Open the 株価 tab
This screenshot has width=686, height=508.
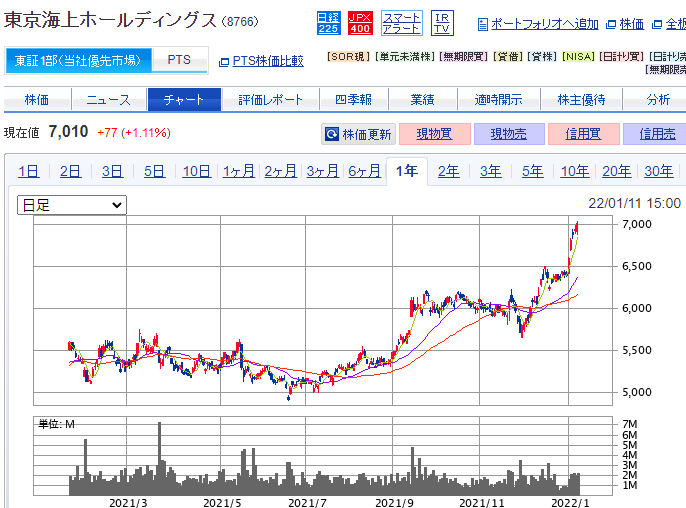[37, 100]
